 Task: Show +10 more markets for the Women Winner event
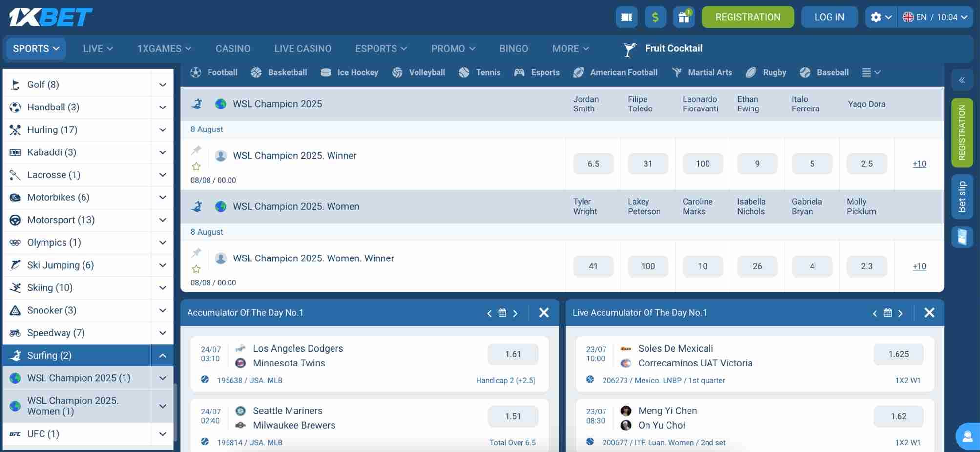[x=919, y=266]
